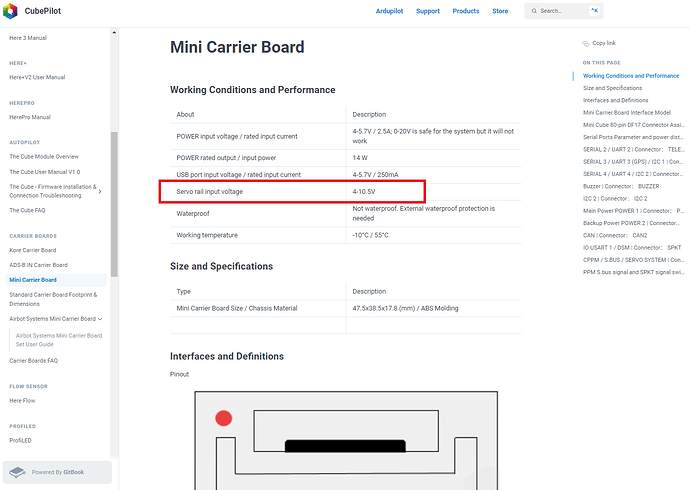Viewport: 690px width, 490px height.
Task: Jump to Main Power POWER 1 section
Action: (634, 211)
